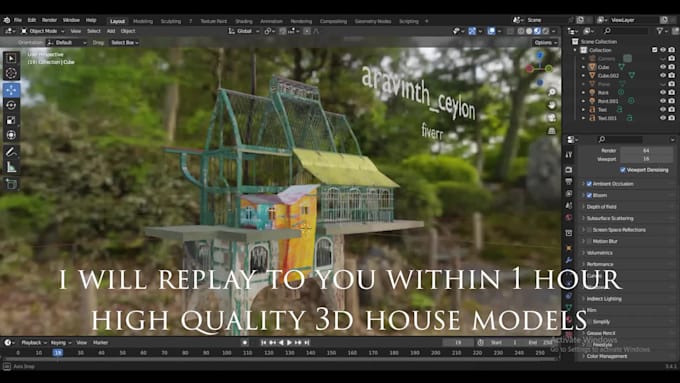Open the Render menu
The width and height of the screenshot is (680, 383).
49,20
